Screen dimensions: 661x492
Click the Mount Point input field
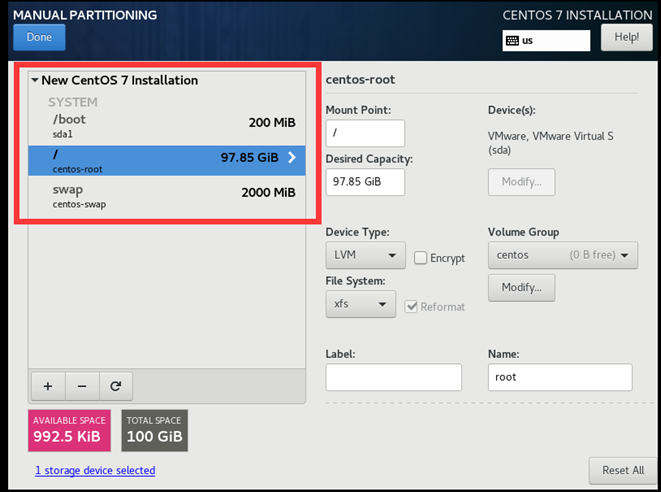coord(365,133)
